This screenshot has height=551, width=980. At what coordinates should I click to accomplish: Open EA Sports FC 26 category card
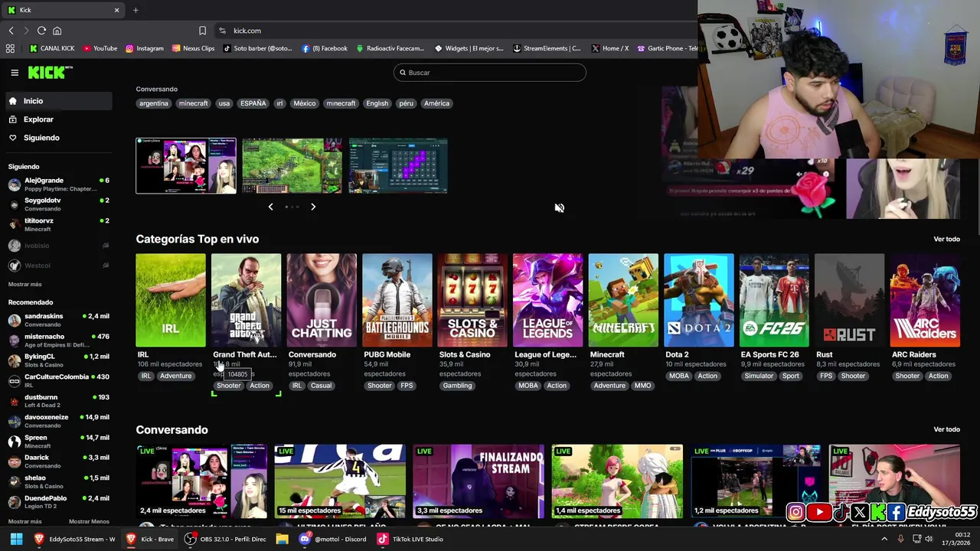tap(774, 300)
